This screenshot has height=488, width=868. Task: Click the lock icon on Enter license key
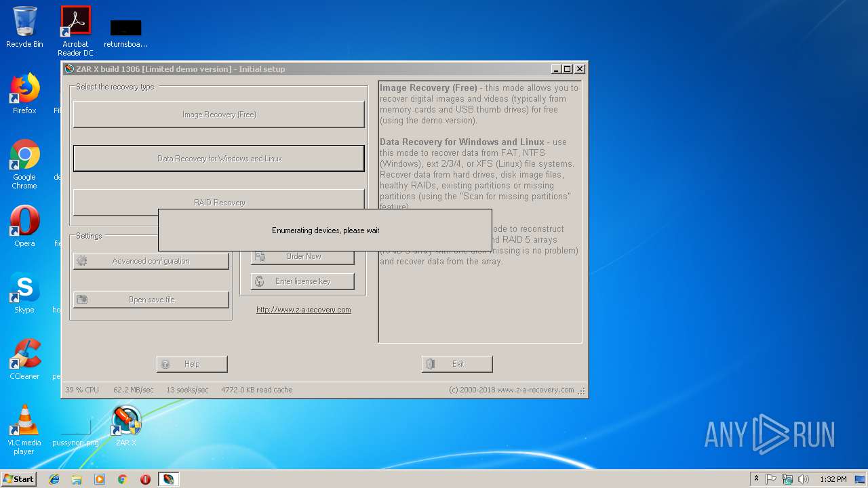tap(259, 281)
